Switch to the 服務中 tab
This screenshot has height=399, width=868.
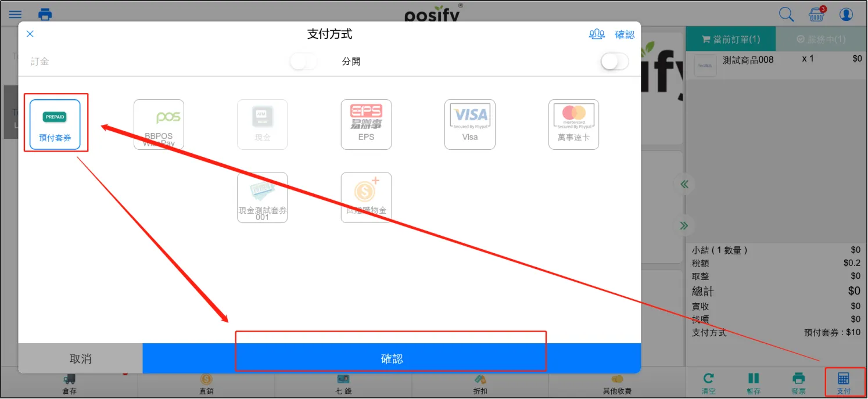click(x=820, y=39)
